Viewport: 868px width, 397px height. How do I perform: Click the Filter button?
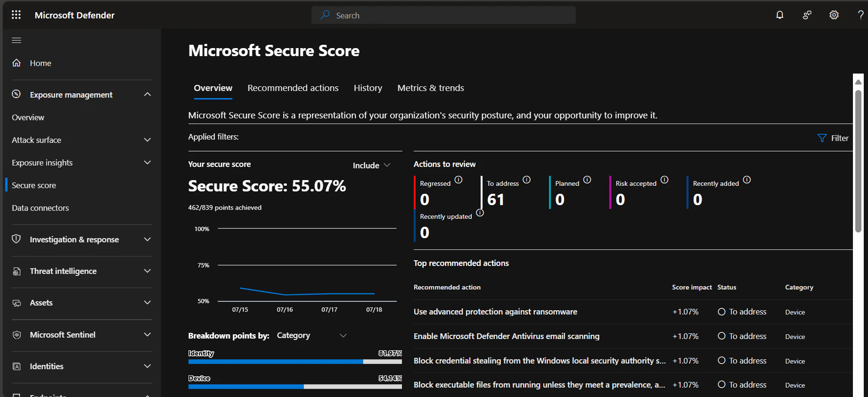tap(833, 138)
